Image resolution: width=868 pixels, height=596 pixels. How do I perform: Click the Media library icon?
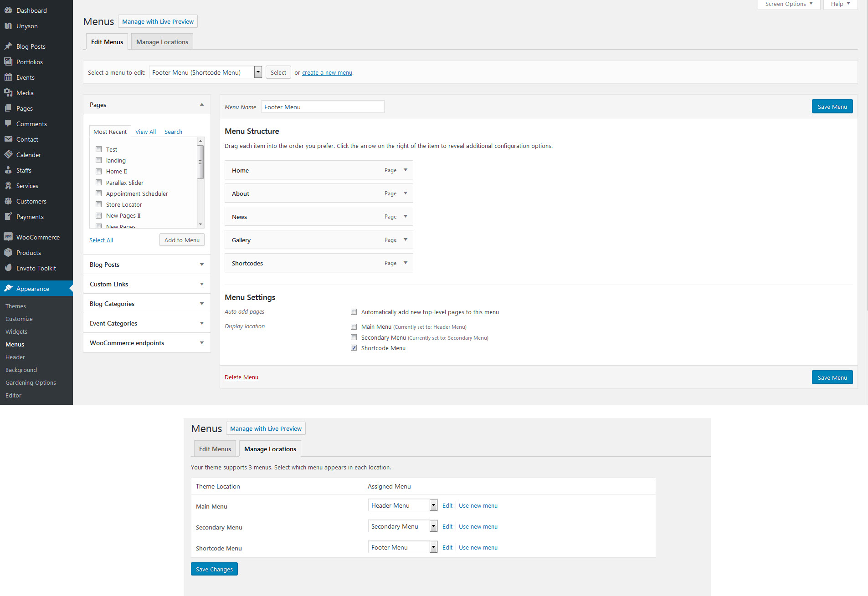8,92
